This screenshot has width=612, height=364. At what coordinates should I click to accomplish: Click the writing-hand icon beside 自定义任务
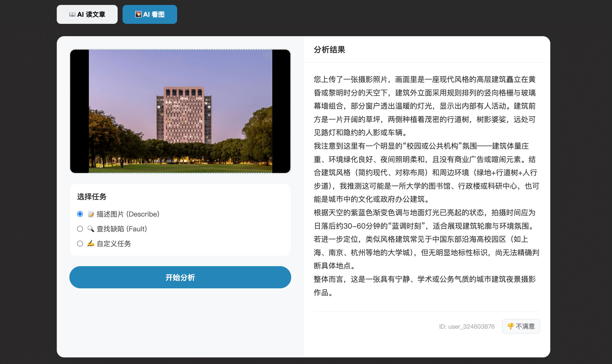[x=91, y=244]
